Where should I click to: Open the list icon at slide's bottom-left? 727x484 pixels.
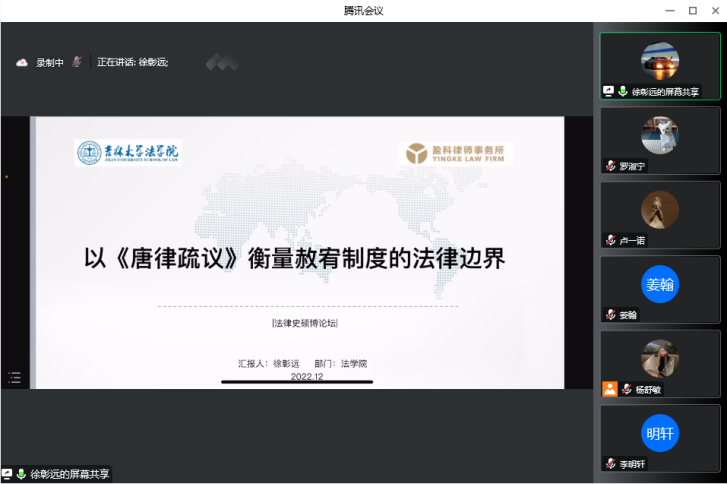pyautogui.click(x=14, y=377)
